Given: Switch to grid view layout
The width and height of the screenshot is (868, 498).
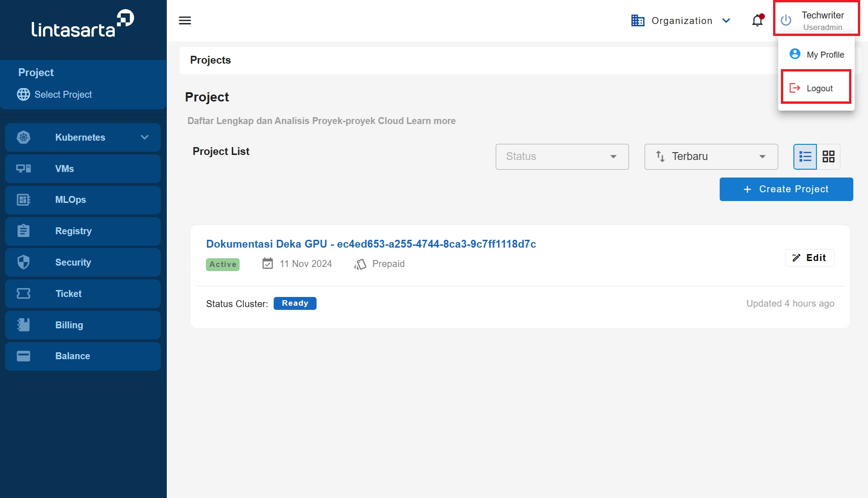Looking at the screenshot, I should pos(828,157).
